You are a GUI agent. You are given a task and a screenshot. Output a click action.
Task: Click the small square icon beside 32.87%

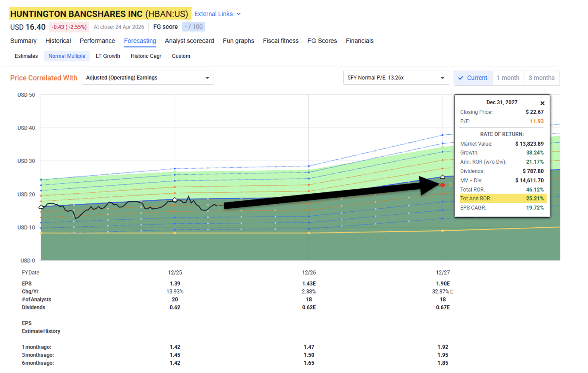pyautogui.click(x=451, y=292)
